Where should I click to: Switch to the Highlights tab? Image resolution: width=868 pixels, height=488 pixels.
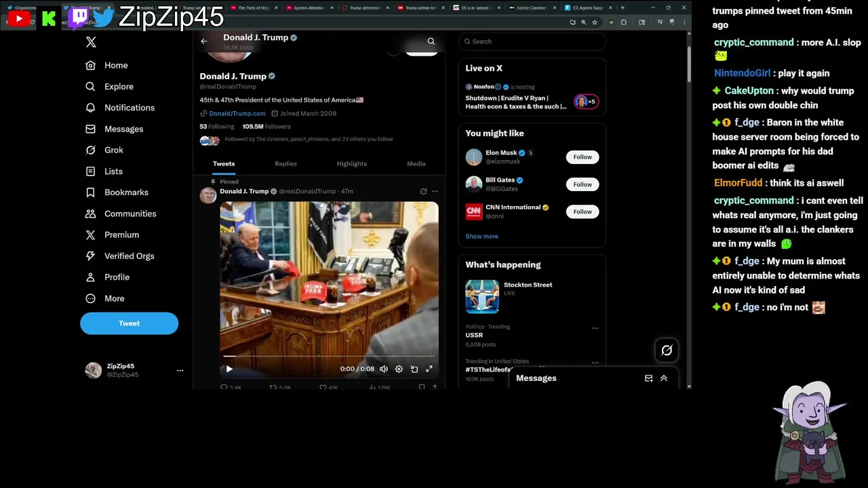click(x=351, y=163)
